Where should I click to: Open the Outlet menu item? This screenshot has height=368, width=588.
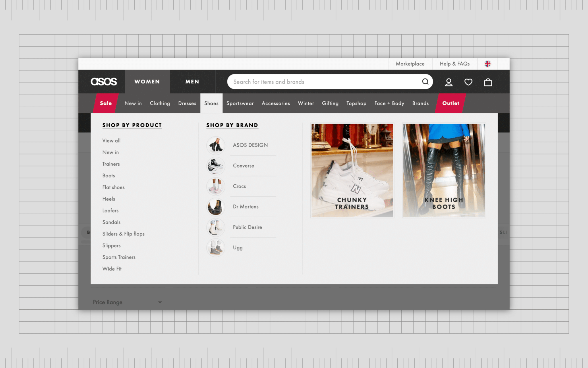[450, 103]
